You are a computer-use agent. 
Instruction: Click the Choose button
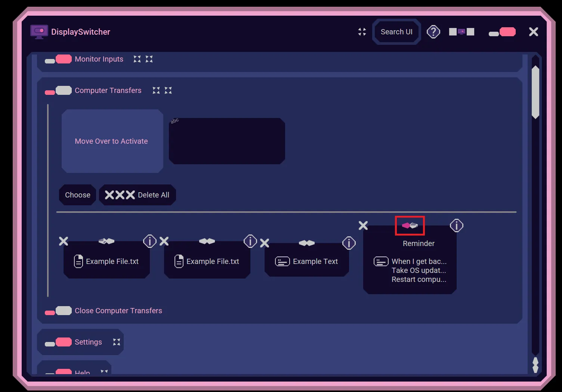78,195
